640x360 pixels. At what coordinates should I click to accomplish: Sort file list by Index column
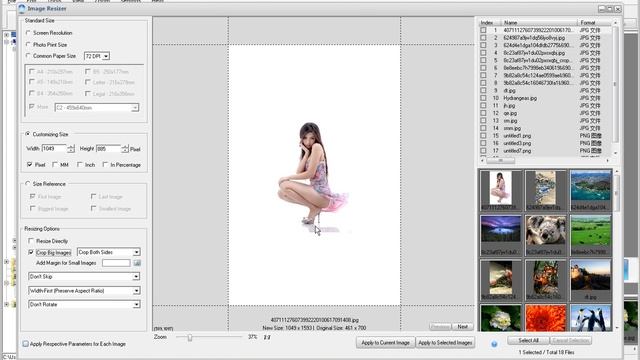pyautogui.click(x=488, y=22)
